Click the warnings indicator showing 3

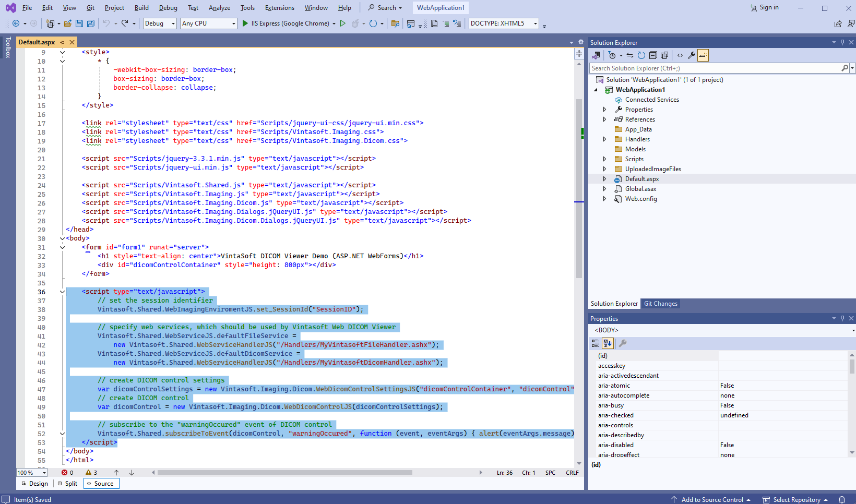pyautogui.click(x=91, y=473)
